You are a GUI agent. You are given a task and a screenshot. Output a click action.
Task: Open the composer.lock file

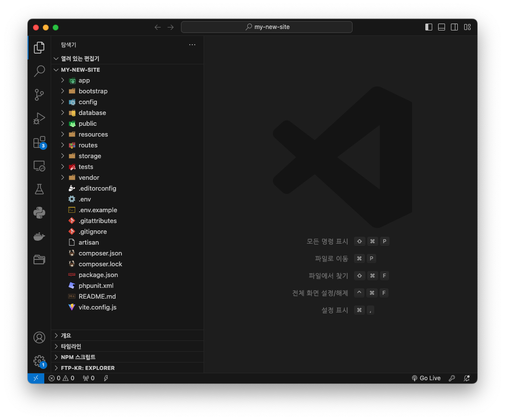tap(128, 264)
